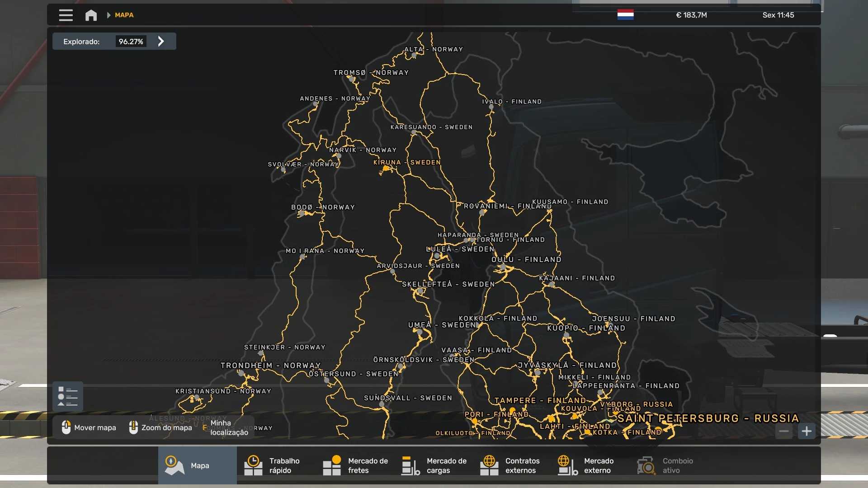Click Minha localização
The width and height of the screenshot is (868, 488).
coord(228,427)
